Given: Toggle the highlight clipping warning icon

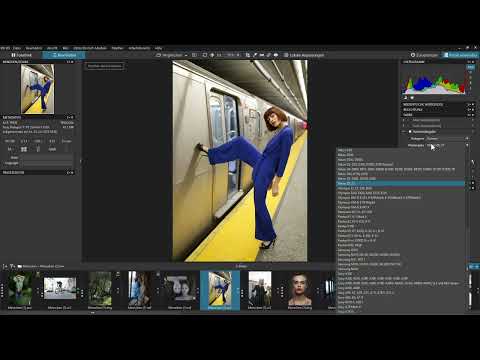Looking at the screenshot, I should 412,98.
